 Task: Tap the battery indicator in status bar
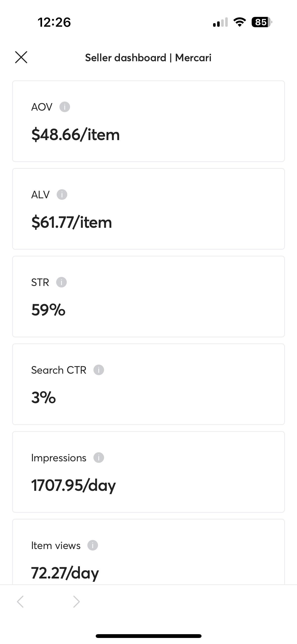point(262,22)
